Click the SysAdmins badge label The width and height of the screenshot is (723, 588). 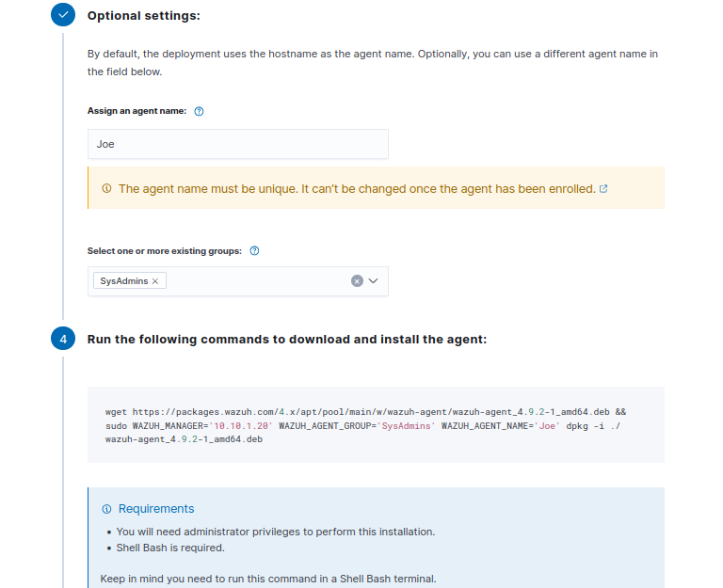click(124, 281)
